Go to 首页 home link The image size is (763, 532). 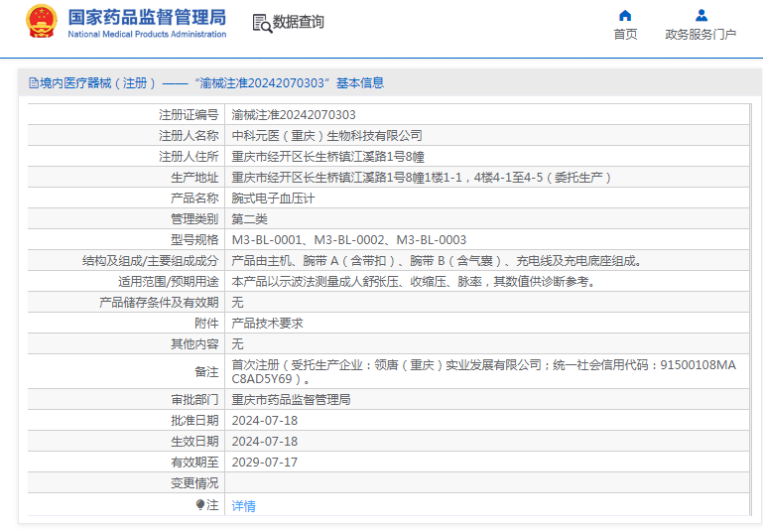coord(625,35)
